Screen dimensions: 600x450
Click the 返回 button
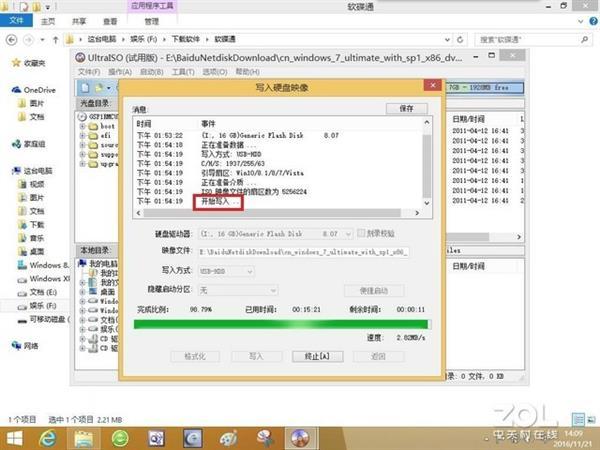point(378,356)
